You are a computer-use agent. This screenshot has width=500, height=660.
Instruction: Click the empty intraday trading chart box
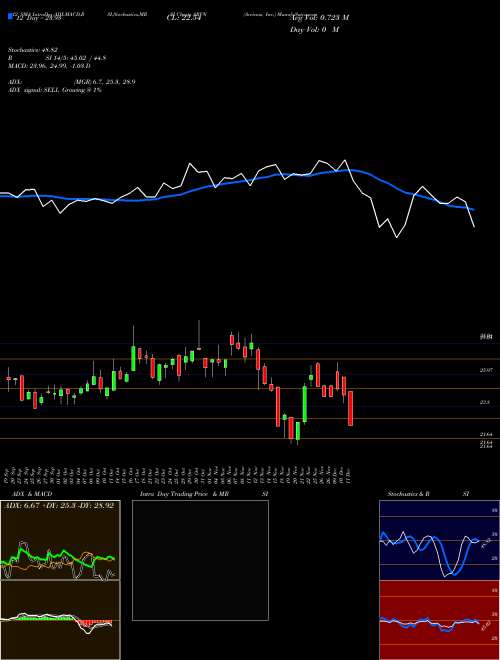tap(200, 560)
